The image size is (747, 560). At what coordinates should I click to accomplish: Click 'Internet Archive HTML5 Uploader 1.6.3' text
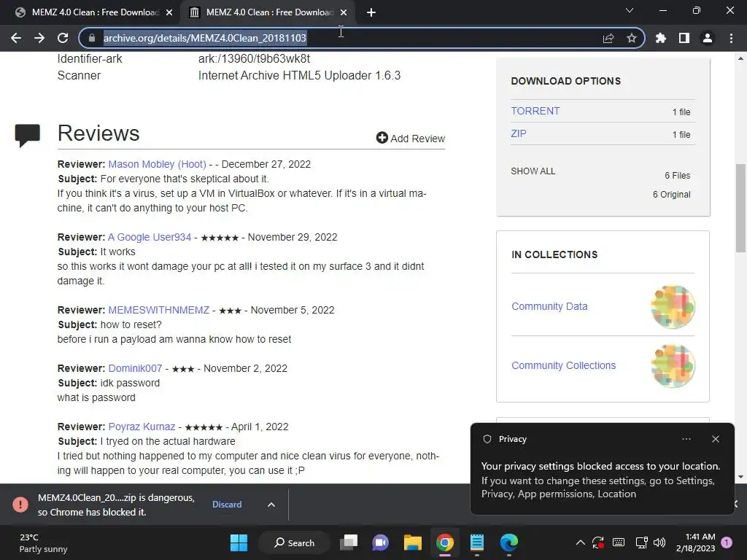(x=299, y=75)
